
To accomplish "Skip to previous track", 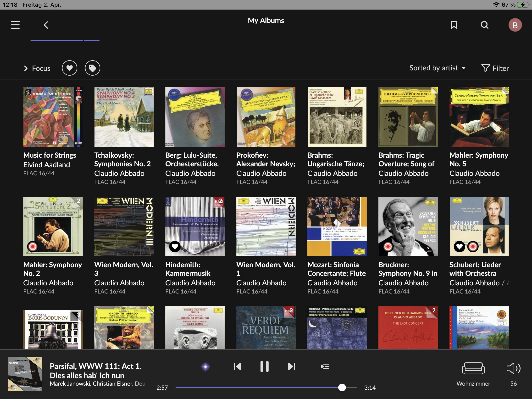I will [238, 366].
